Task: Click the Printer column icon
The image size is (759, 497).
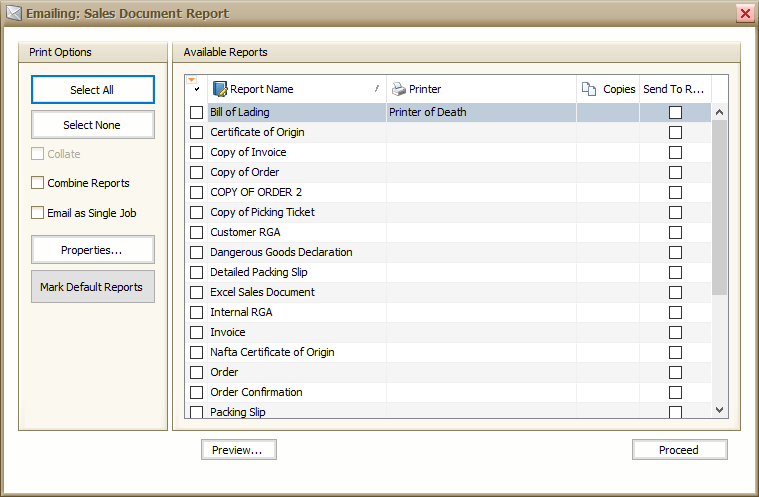Action: pos(399,89)
